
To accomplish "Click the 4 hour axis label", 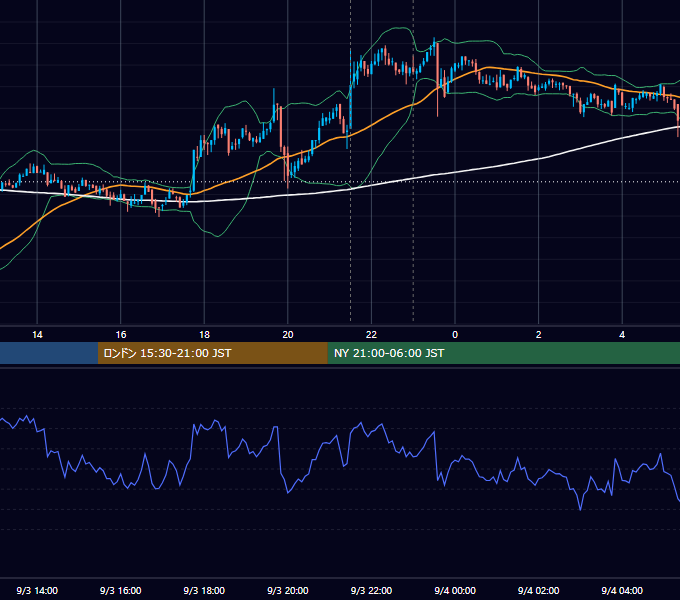I will [622, 335].
